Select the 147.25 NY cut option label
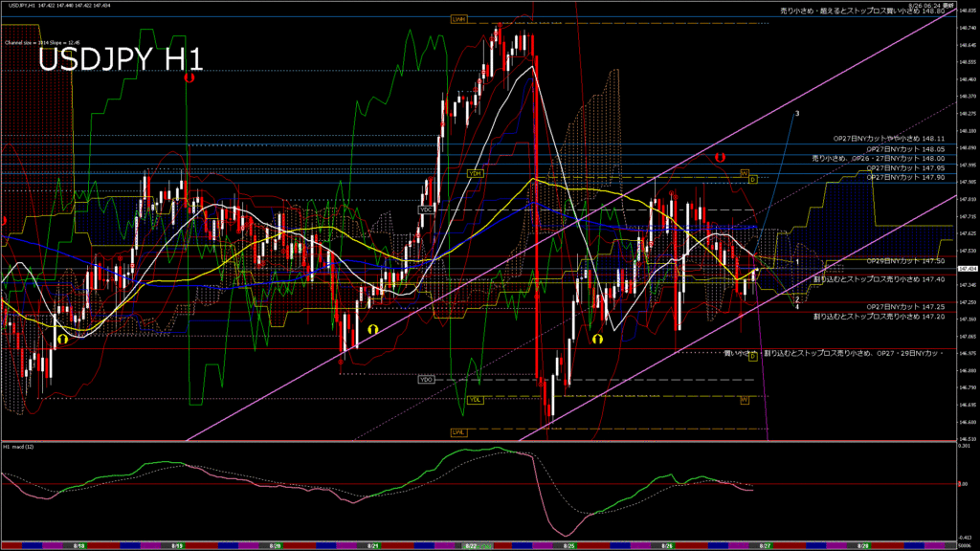 point(905,306)
